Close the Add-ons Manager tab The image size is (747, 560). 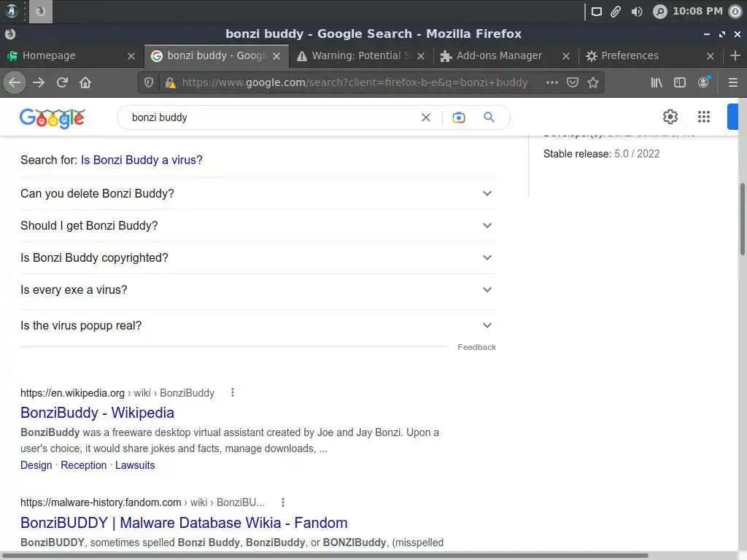pyautogui.click(x=566, y=56)
